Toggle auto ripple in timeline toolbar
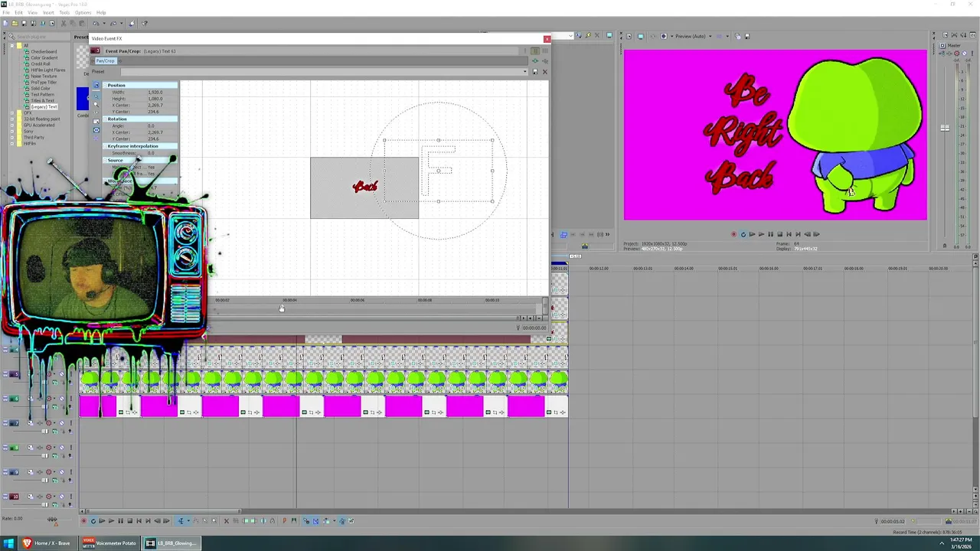This screenshot has width=980, height=551. (326, 521)
